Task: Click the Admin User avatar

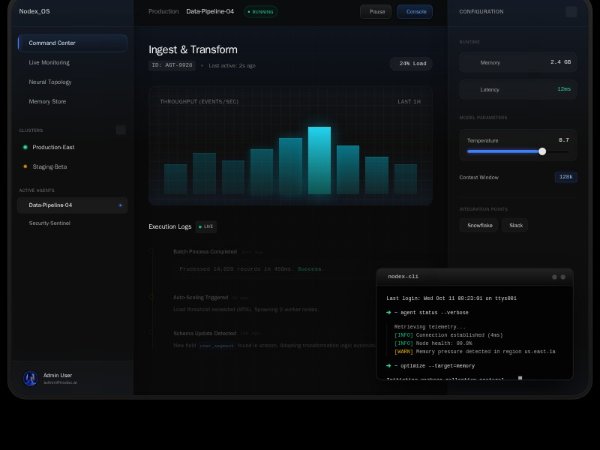Action: pos(29,378)
